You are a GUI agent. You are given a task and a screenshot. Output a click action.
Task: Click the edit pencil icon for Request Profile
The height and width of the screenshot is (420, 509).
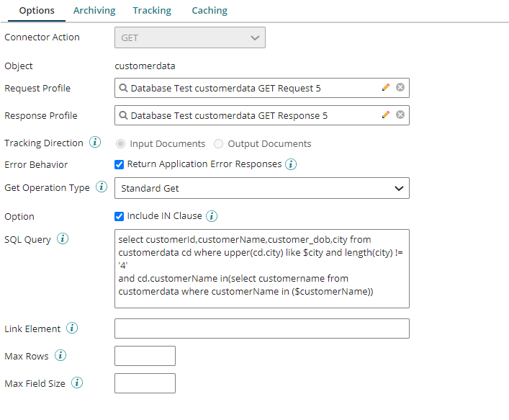coord(386,87)
